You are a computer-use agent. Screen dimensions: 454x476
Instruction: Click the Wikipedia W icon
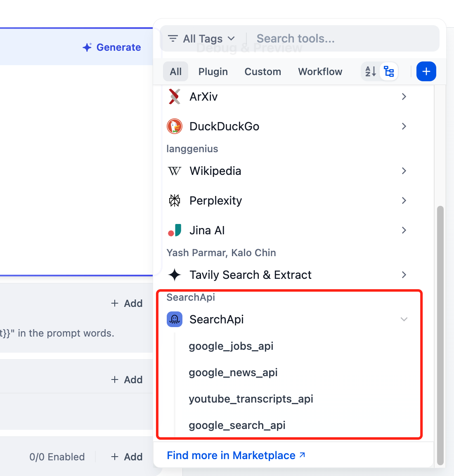pyautogui.click(x=175, y=171)
